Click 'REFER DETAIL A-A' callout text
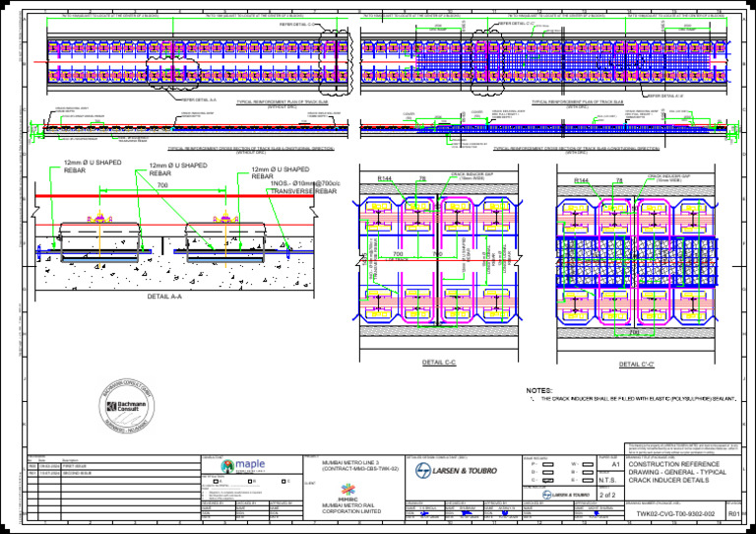756x534 pixels. coord(199,100)
